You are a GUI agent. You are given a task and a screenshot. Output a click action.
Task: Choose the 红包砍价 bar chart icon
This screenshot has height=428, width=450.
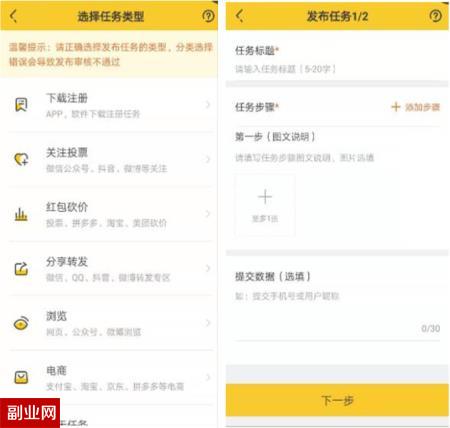pyautogui.click(x=21, y=214)
